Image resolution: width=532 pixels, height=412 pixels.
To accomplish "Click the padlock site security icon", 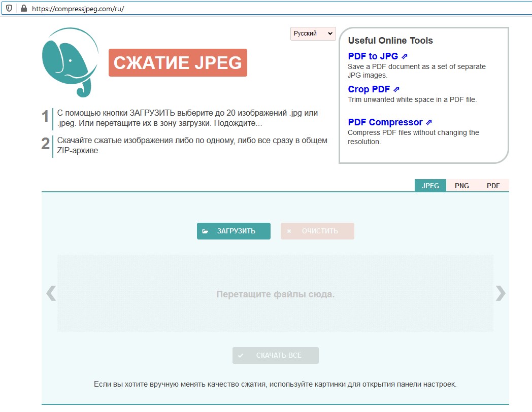I will [x=24, y=9].
